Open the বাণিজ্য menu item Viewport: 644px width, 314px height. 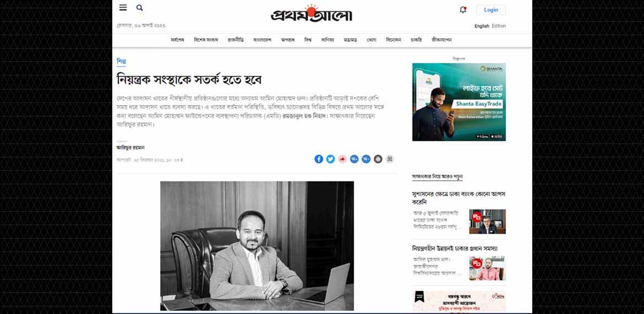328,40
